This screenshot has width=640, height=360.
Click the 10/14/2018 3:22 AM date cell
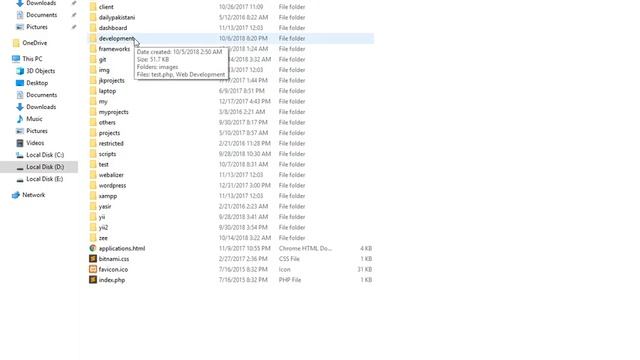pyautogui.click(x=245, y=238)
